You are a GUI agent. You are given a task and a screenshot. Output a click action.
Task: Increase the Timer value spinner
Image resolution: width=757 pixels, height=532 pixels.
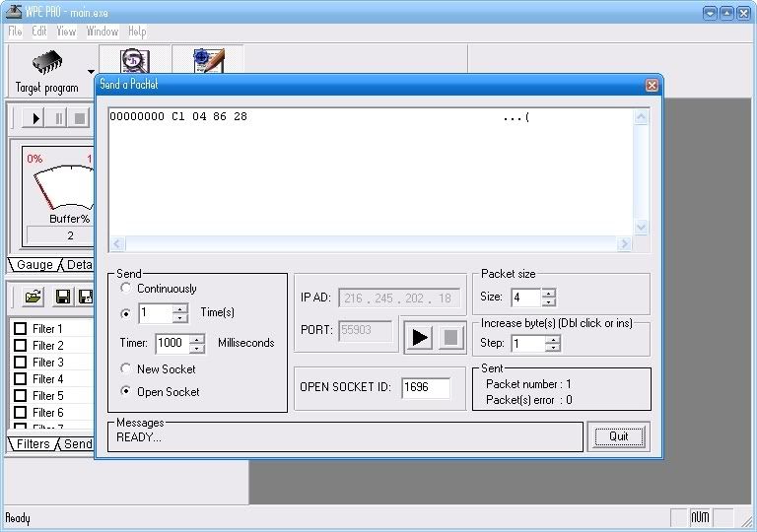pos(197,339)
